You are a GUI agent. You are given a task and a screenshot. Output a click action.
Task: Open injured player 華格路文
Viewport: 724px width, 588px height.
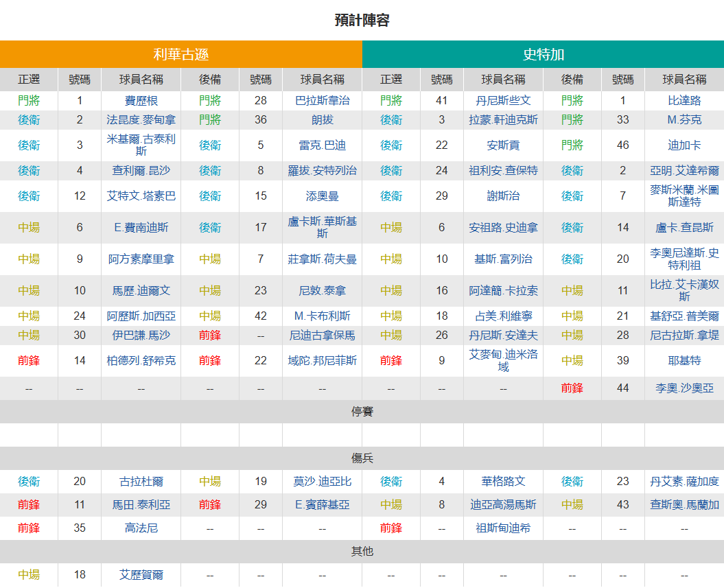pyautogui.click(x=503, y=482)
